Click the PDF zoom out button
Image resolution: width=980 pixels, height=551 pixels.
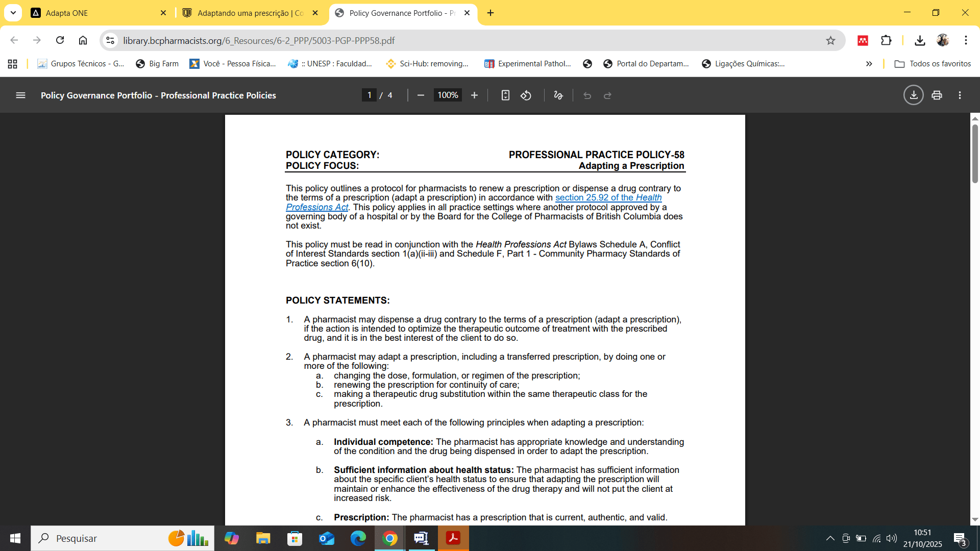coord(421,95)
